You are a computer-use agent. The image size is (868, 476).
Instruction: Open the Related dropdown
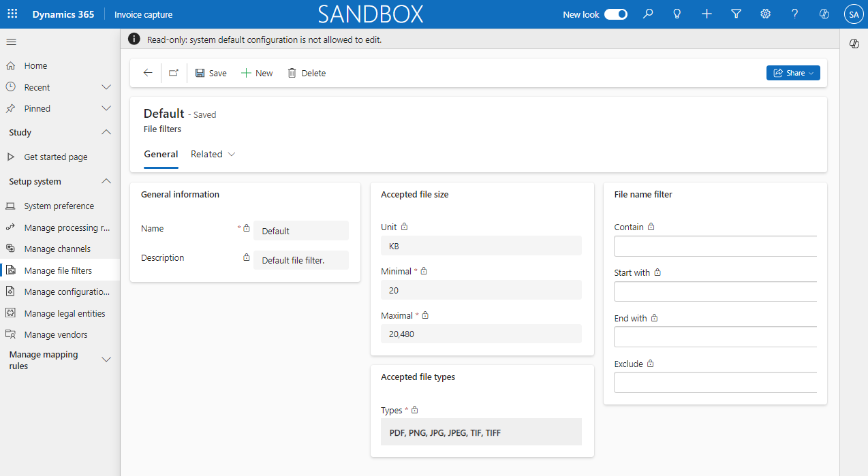pos(213,154)
